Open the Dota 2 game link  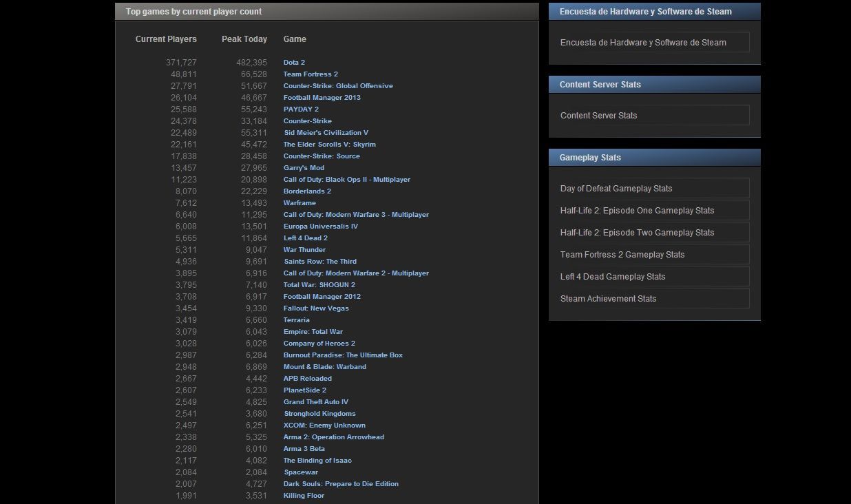click(294, 63)
